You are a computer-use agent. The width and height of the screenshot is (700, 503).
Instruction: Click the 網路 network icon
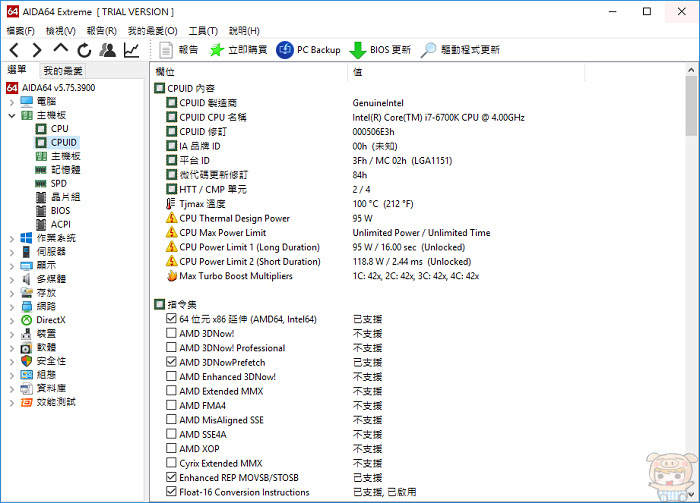[x=27, y=307]
